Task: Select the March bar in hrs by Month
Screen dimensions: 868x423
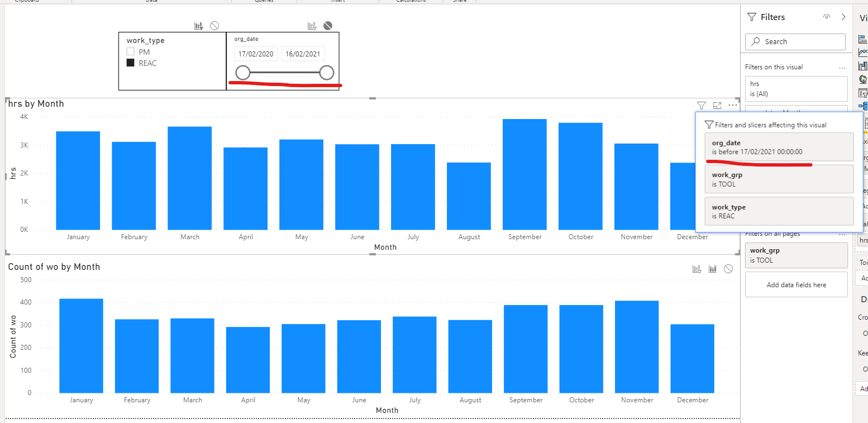Action: point(190,178)
